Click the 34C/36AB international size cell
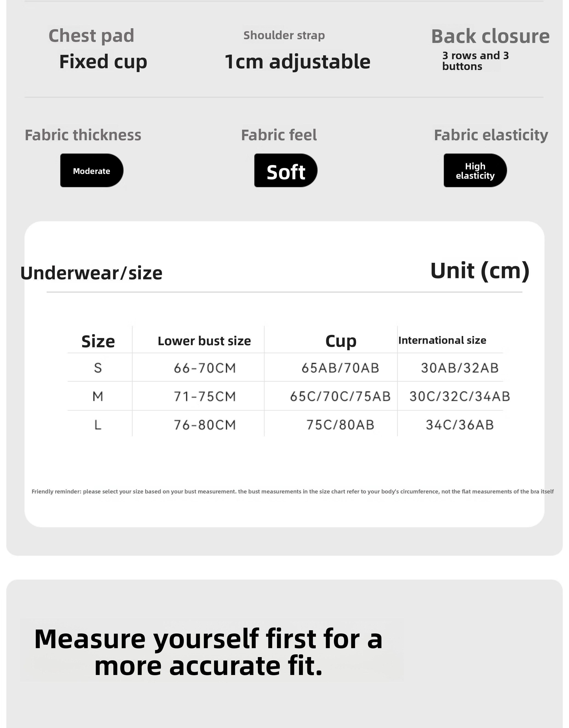 point(460,425)
